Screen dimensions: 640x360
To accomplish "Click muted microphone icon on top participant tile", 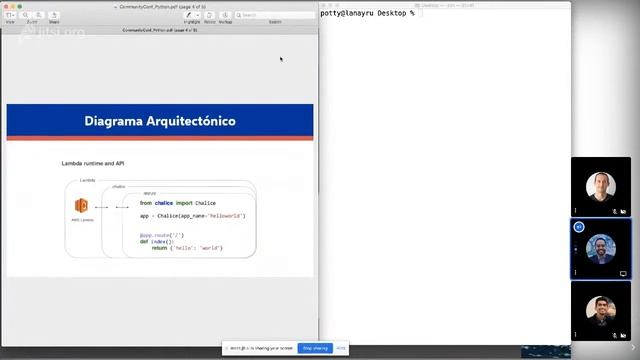I will coord(615,211).
